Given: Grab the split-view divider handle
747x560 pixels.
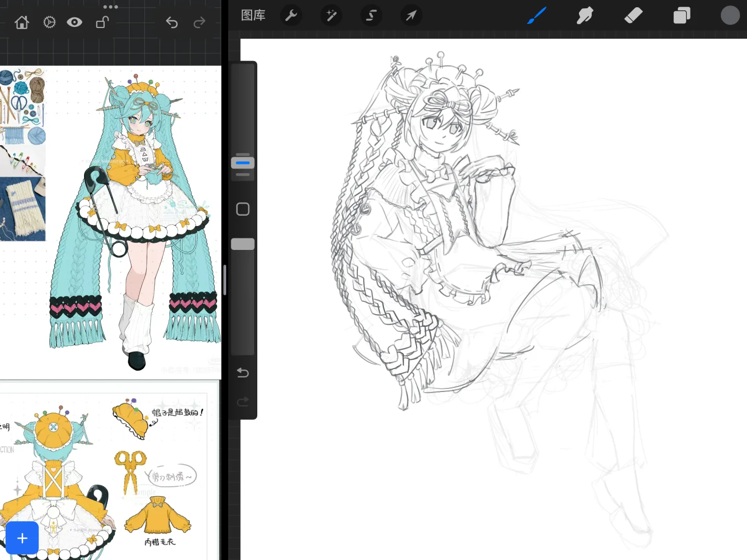Looking at the screenshot, I should click(x=225, y=280).
